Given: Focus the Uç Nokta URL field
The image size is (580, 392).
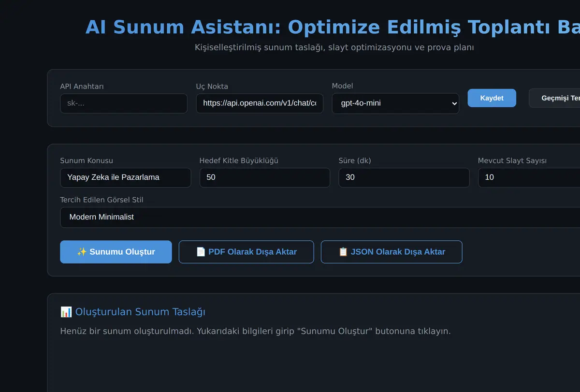Looking at the screenshot, I should coord(260,103).
